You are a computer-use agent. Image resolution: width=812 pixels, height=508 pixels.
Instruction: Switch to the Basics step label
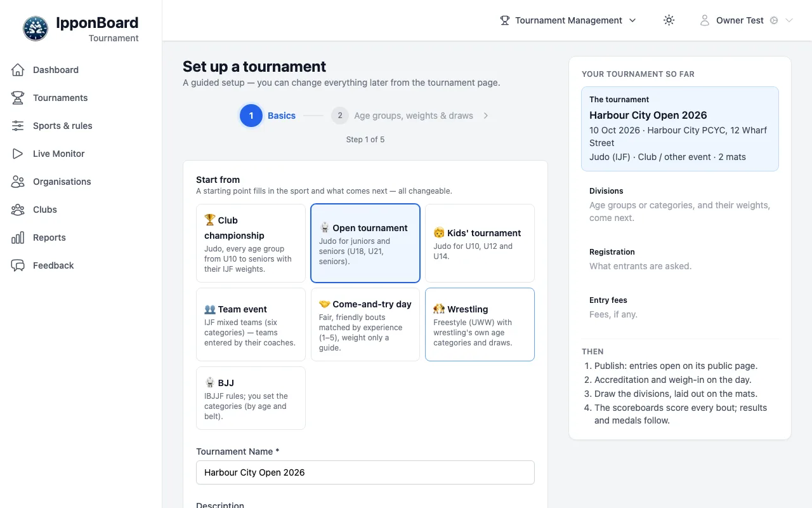pyautogui.click(x=282, y=116)
